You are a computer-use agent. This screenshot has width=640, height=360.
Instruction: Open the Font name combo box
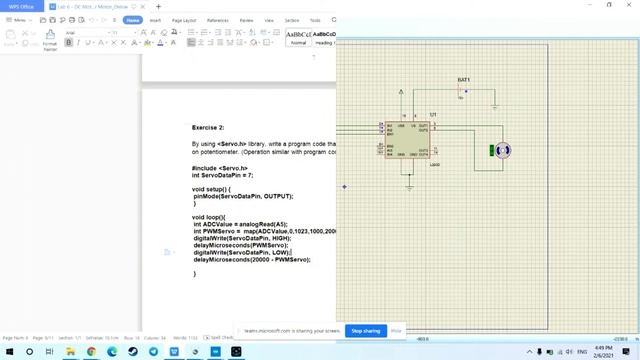(87, 32)
